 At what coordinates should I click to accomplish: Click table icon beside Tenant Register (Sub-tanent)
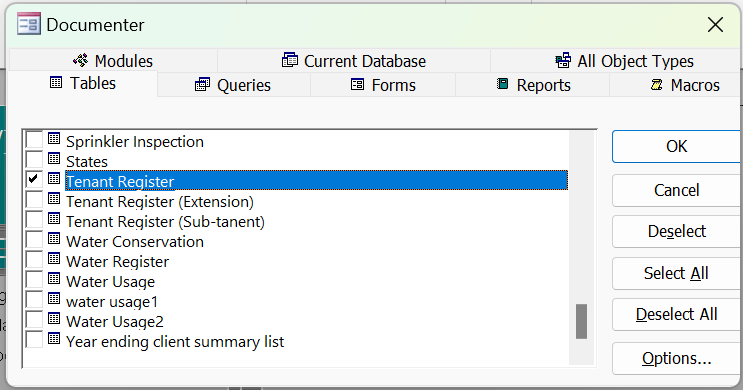point(54,218)
